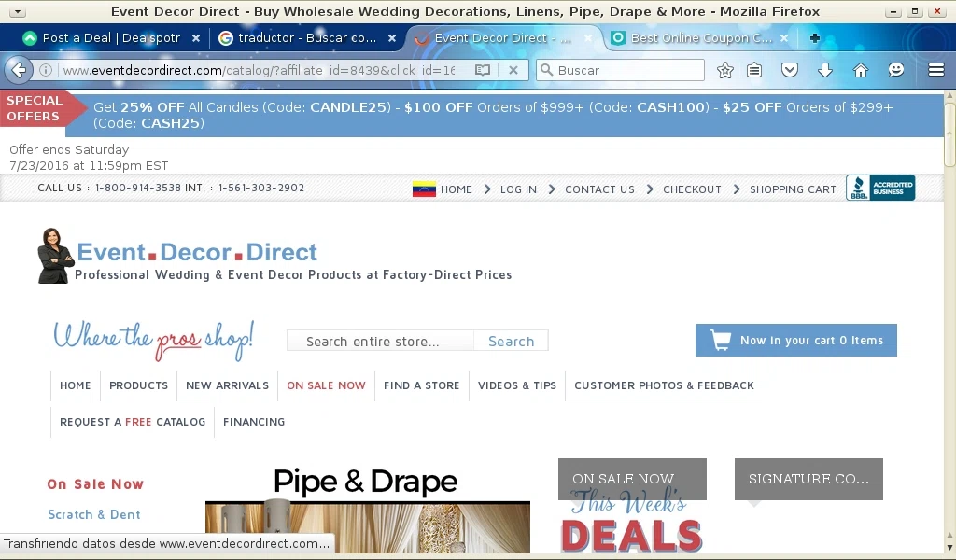Click the Venezuela flag icon
Screen dimensions: 956x560
click(424, 189)
